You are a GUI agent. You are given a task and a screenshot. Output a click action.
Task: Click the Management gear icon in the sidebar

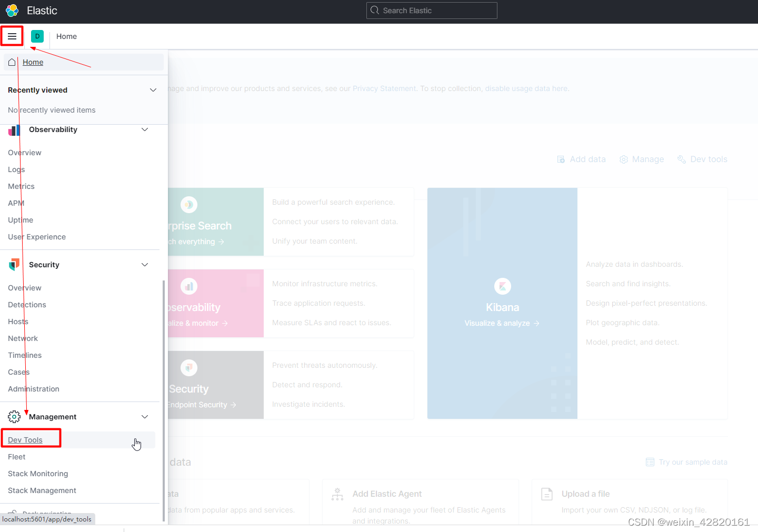click(x=14, y=416)
